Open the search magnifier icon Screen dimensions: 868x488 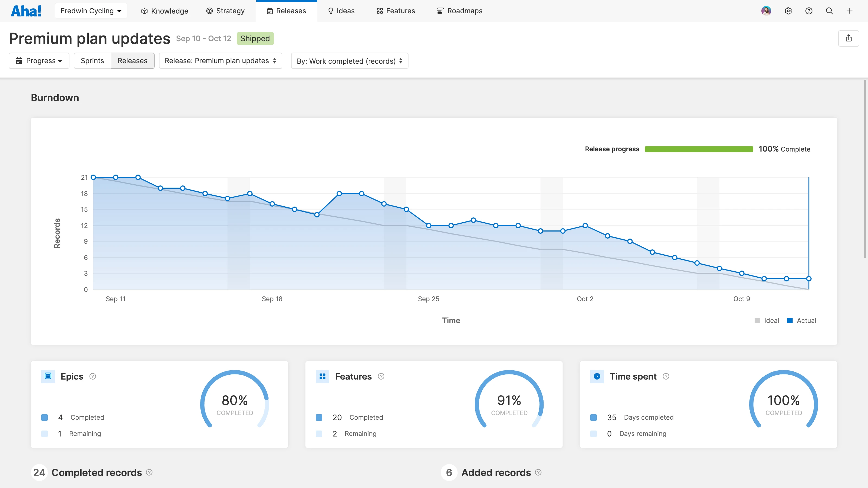click(x=829, y=11)
